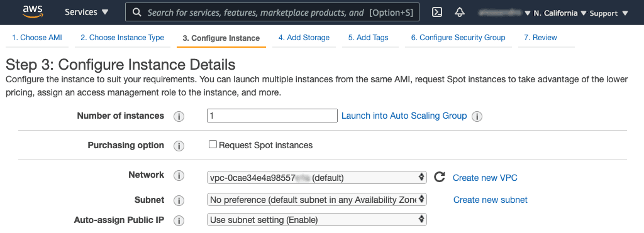
Task: Refresh the VPC network list
Action: pyautogui.click(x=440, y=177)
